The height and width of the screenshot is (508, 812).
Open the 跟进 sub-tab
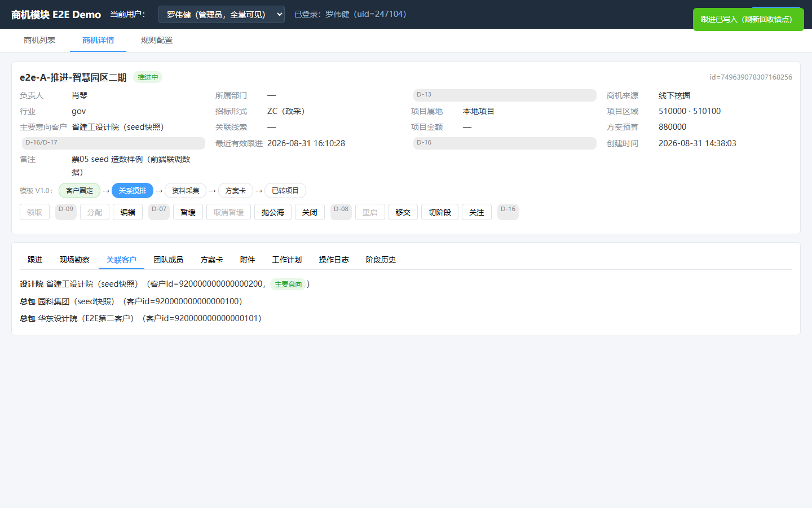[x=35, y=260]
